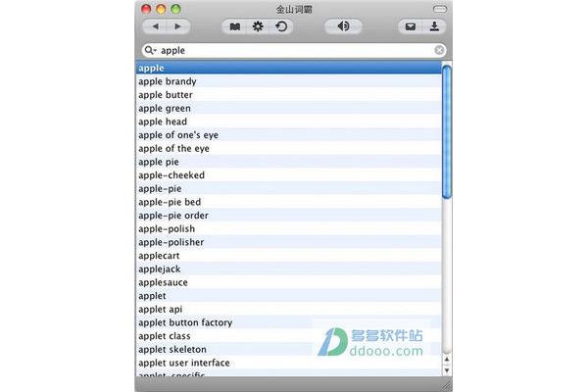Screen dimensions: 588x392
Task: Select 'apple-cheeked' in the list
Action: 289,175
